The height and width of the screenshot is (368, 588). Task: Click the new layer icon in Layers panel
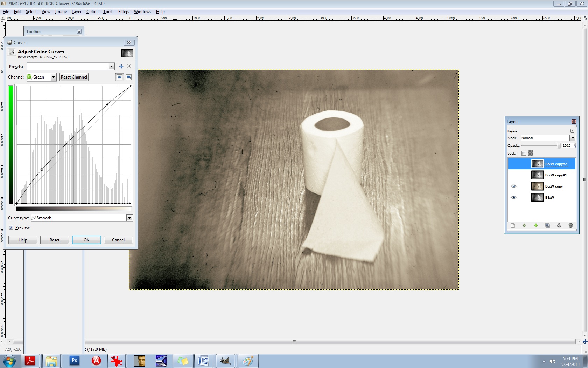tap(513, 226)
